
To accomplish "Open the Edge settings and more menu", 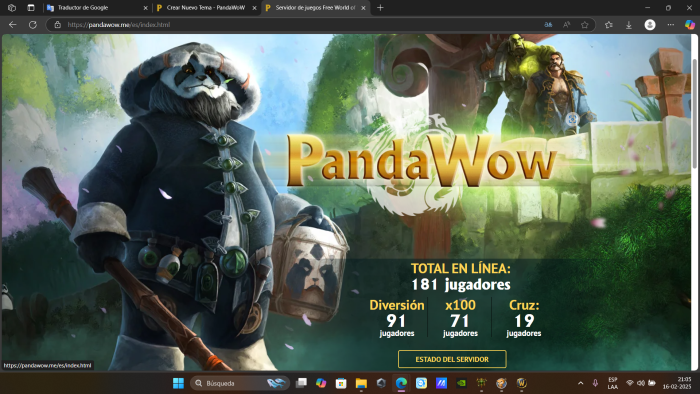I will [671, 25].
